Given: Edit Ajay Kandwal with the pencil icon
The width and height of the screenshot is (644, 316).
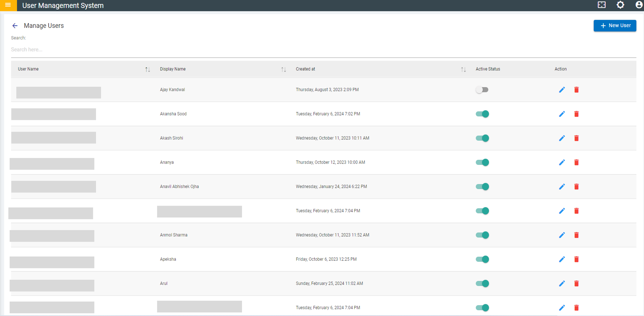Looking at the screenshot, I should pos(562,90).
